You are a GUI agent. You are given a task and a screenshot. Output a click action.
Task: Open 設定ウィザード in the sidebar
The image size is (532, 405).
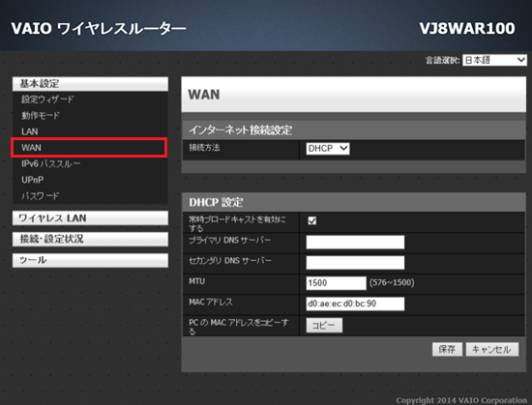[x=47, y=100]
